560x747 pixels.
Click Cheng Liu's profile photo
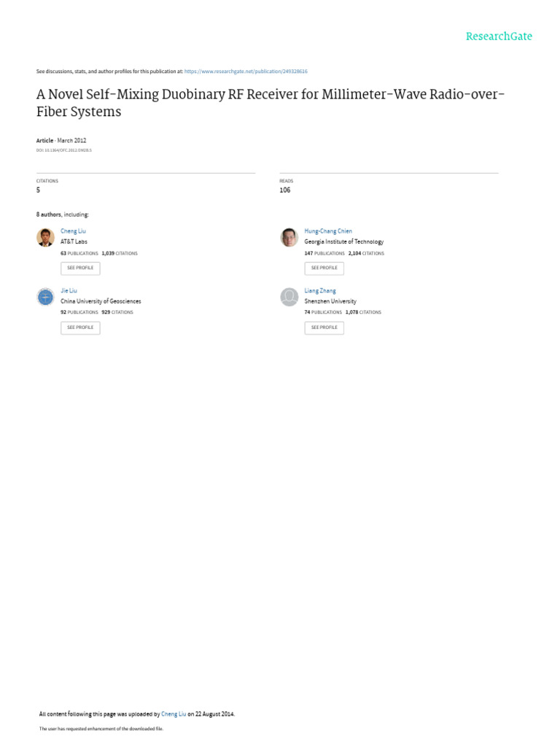(45, 238)
